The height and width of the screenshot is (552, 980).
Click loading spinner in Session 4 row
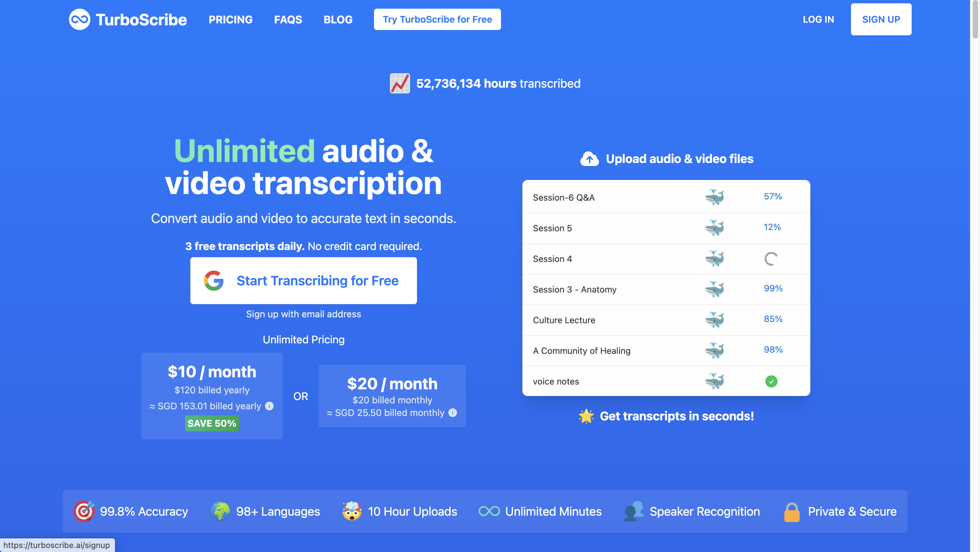pos(771,259)
